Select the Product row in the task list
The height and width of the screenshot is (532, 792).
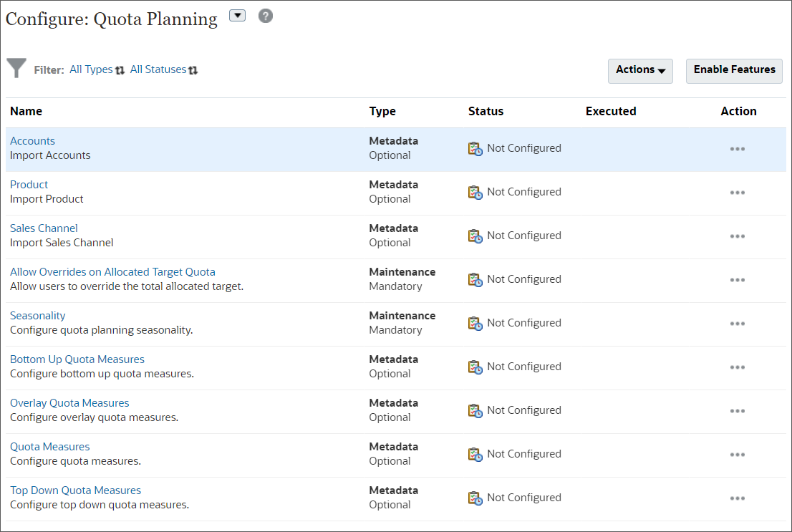(29, 184)
